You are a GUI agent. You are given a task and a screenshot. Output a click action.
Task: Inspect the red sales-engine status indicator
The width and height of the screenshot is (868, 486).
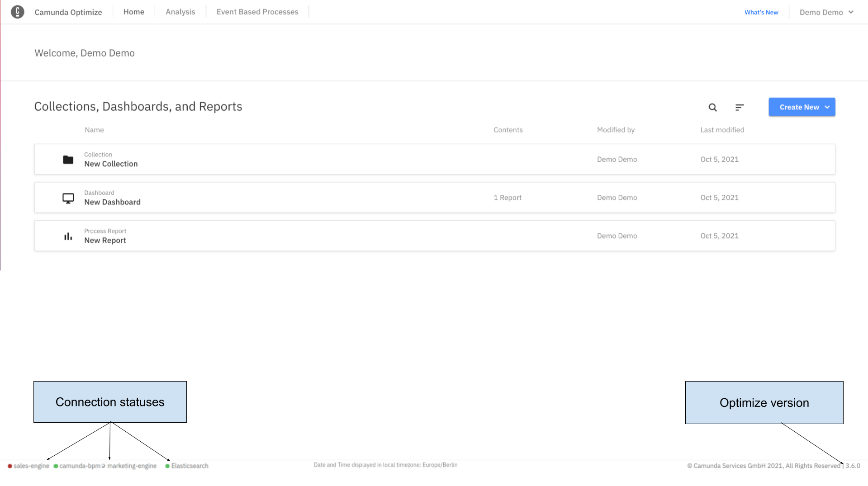click(9, 466)
